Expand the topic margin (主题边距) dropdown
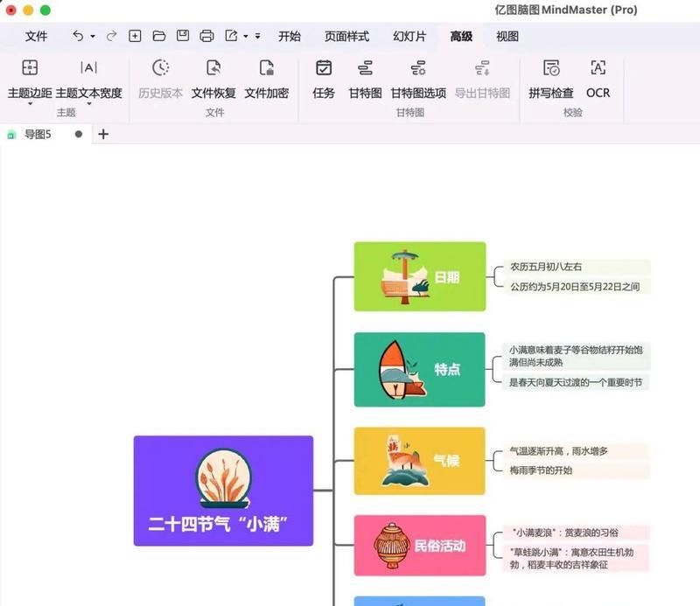Screen dimensions: 700x606 [30, 104]
